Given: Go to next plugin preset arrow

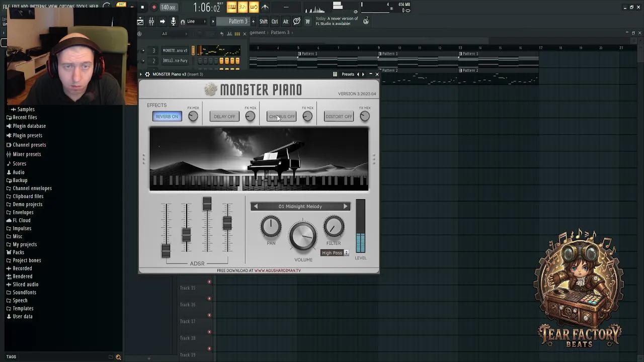Looking at the screenshot, I should pos(363,74).
